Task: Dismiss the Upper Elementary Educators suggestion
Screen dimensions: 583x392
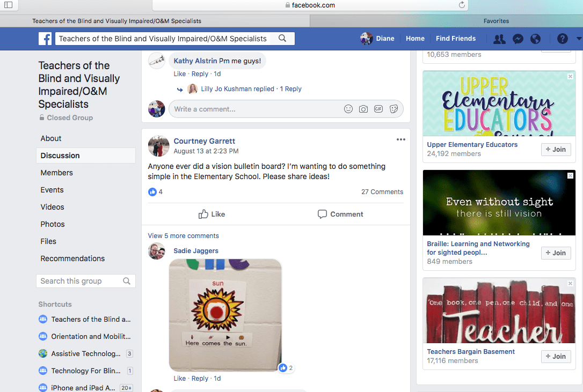Action: click(x=570, y=77)
